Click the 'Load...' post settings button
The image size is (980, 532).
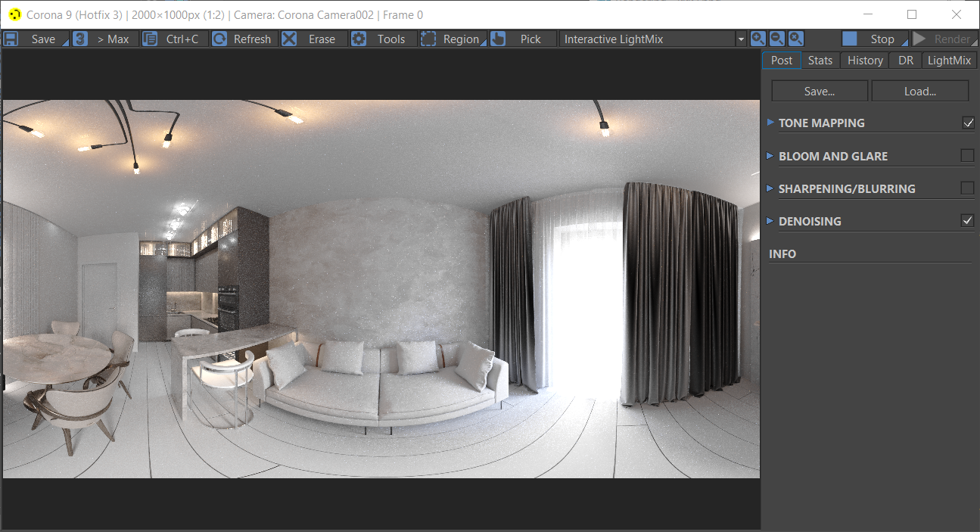[x=920, y=91]
